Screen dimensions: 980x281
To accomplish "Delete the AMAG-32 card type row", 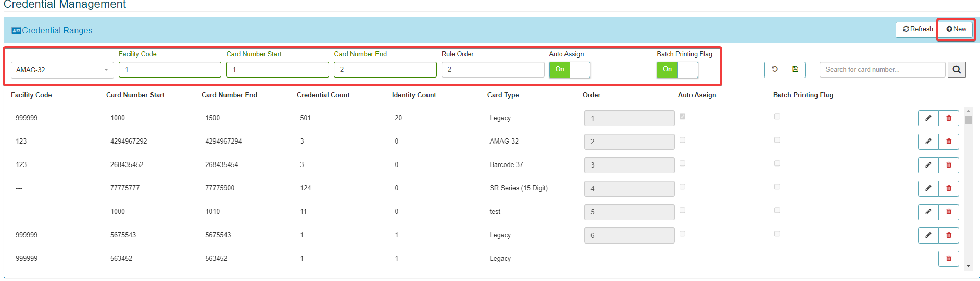I will (x=949, y=142).
